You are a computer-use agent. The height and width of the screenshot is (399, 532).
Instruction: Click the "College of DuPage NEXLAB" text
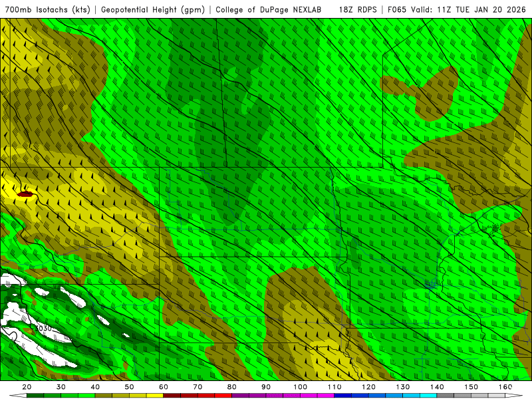point(268,9)
